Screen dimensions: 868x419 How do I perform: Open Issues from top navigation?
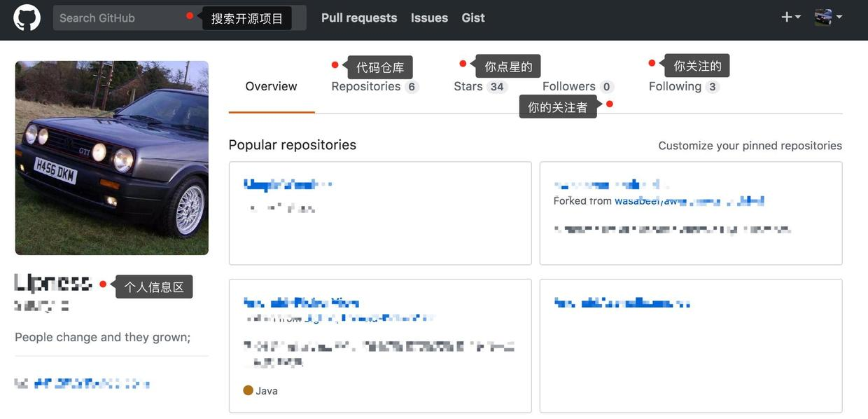click(429, 18)
